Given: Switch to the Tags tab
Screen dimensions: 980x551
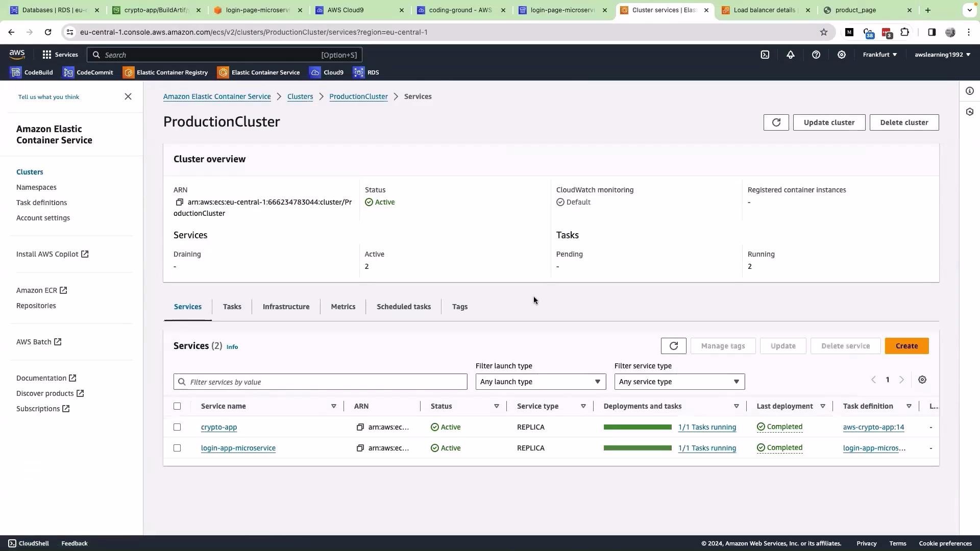Looking at the screenshot, I should point(460,307).
